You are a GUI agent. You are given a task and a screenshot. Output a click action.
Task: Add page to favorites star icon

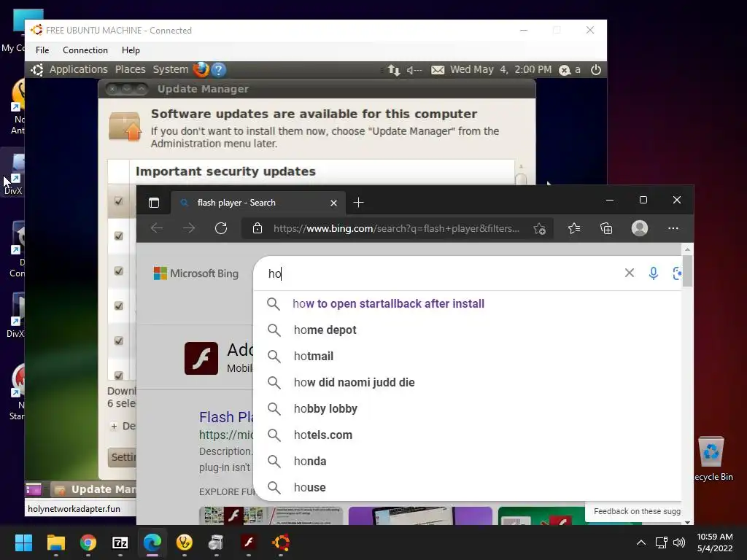539,228
